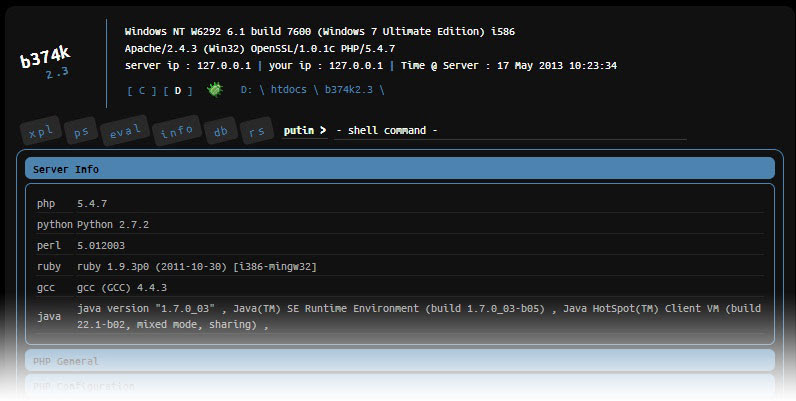This screenshot has height=401, width=796.
Task: Click the b374k logo
Action: tap(46, 56)
